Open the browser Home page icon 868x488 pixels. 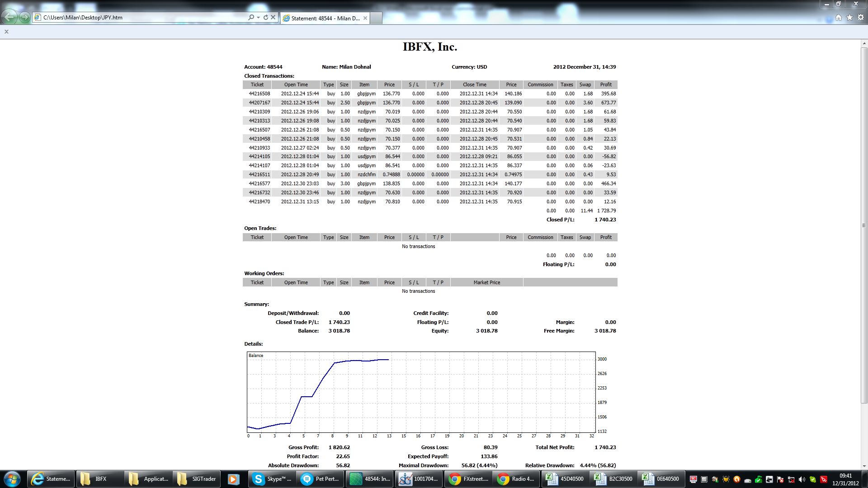pyautogui.click(x=839, y=18)
